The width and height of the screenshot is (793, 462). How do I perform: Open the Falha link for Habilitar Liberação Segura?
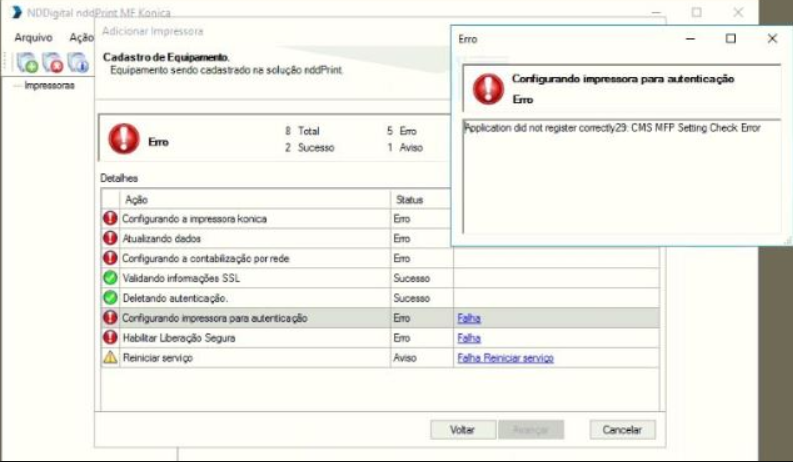point(469,338)
